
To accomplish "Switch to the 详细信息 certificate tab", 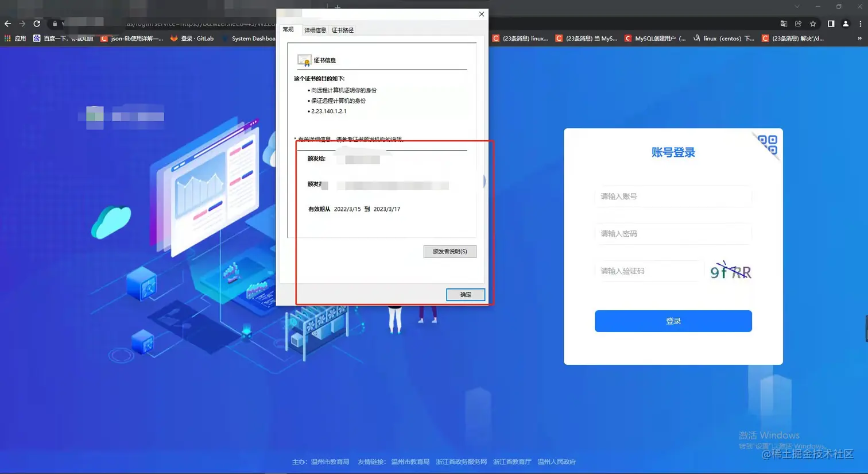I will click(315, 30).
